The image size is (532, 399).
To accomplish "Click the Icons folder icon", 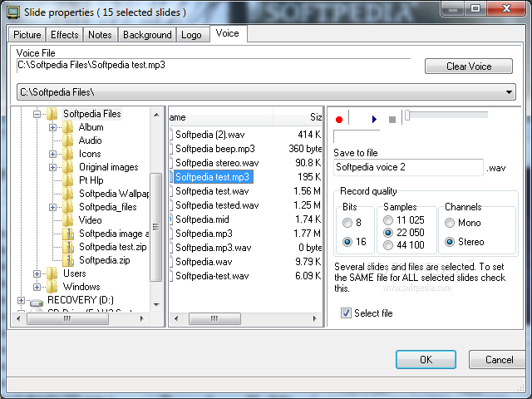I will [67, 154].
